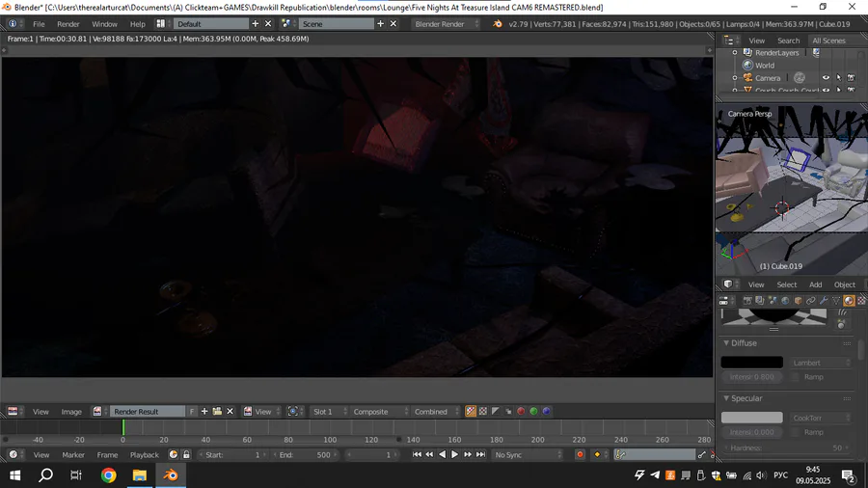Viewport: 868px width, 488px height.
Task: Open Blender from the Windows taskbar
Action: pos(171,475)
